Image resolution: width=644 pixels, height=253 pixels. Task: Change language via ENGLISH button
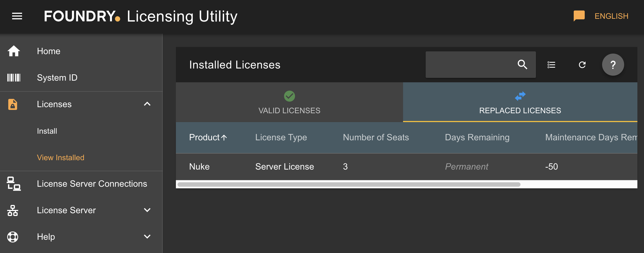611,16
